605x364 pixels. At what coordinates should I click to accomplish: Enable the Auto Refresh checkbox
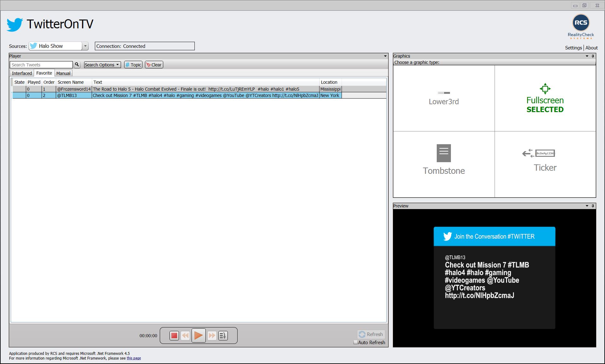tap(355, 342)
